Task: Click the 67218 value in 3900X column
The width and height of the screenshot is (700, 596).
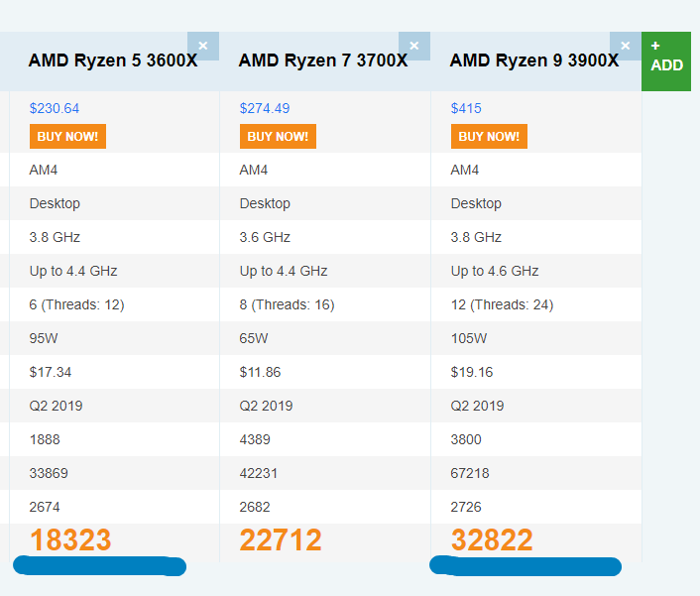Action: [x=470, y=473]
